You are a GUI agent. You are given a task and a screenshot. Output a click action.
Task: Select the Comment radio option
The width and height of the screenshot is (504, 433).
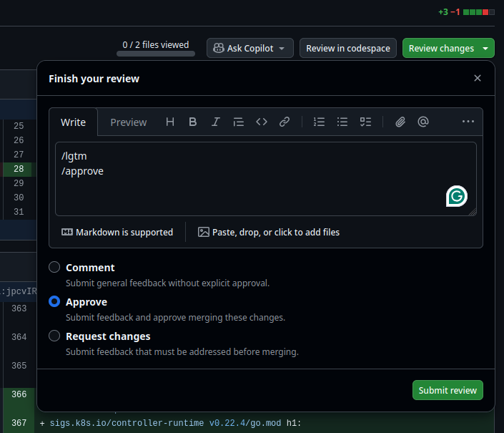point(54,268)
